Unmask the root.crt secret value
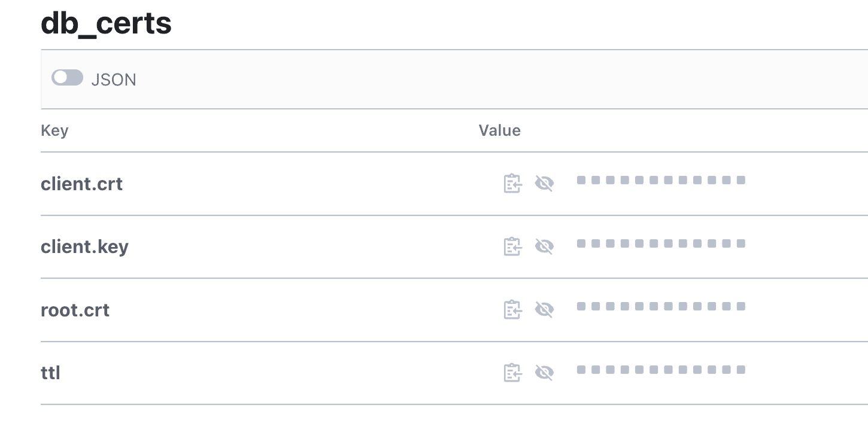This screenshot has width=868, height=445. (544, 310)
